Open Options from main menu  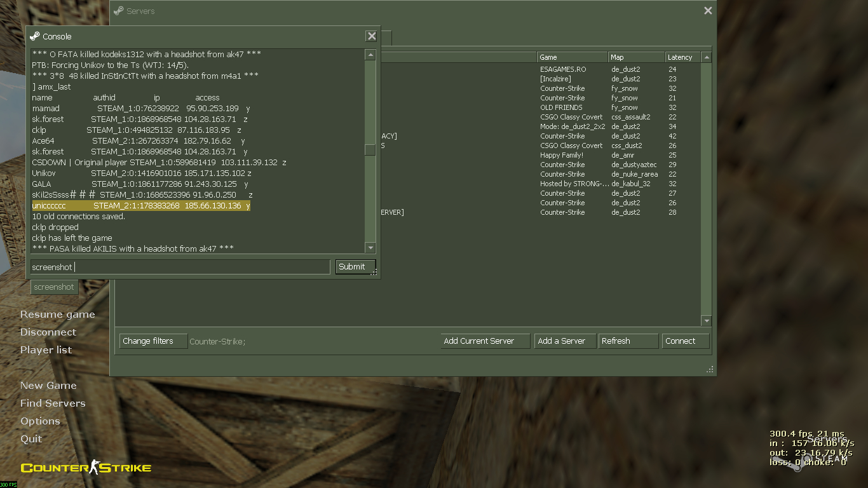pos(40,421)
